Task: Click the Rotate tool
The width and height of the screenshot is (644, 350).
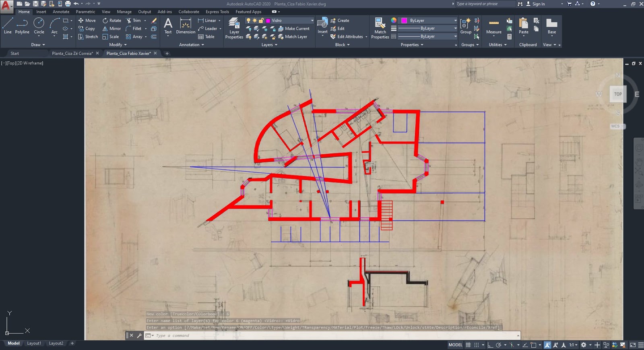Action: 112,21
